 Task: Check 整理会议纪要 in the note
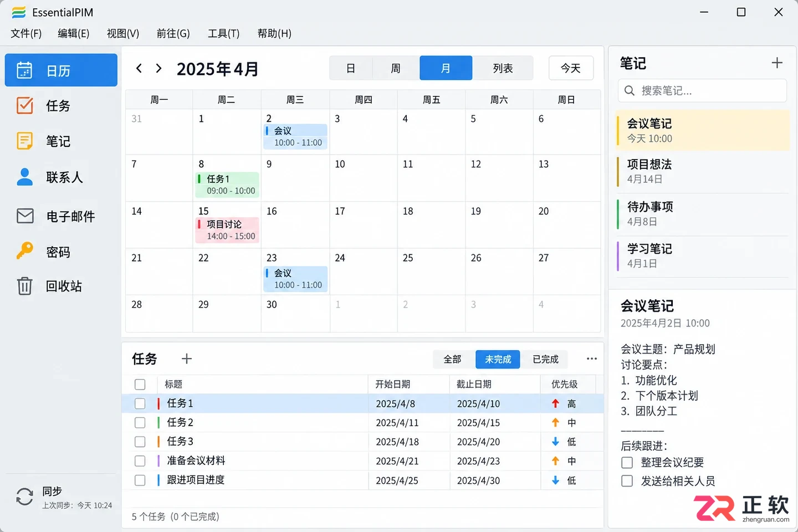tap(627, 462)
